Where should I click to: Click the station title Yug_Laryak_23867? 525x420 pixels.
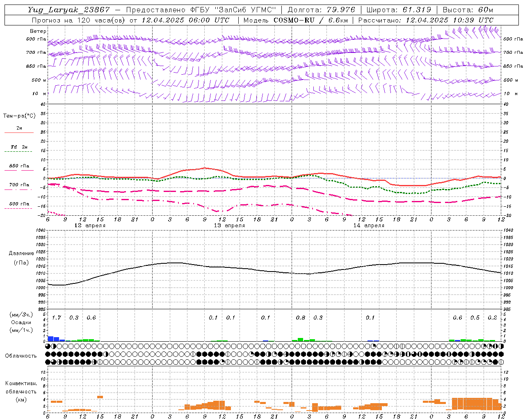coord(69,10)
